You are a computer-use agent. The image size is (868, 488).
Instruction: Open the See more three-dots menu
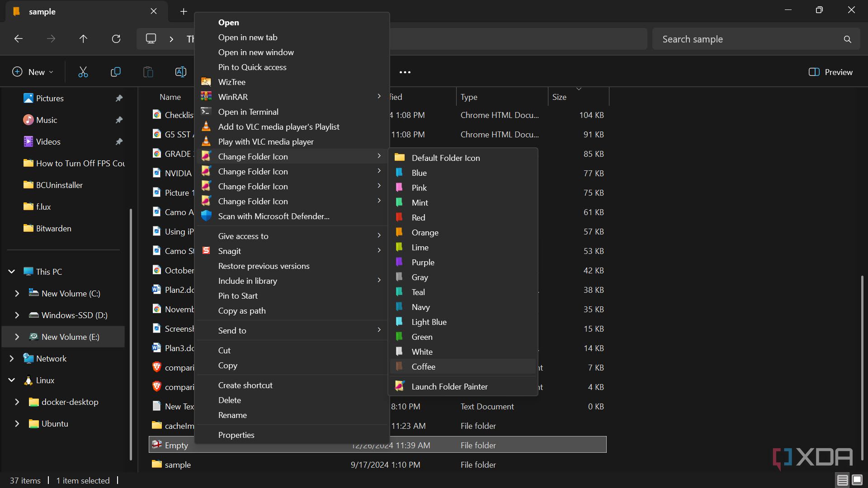click(405, 72)
